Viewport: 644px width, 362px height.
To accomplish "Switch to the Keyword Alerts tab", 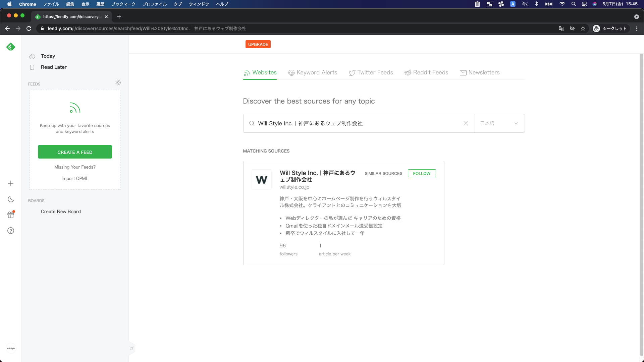I will tap(313, 72).
